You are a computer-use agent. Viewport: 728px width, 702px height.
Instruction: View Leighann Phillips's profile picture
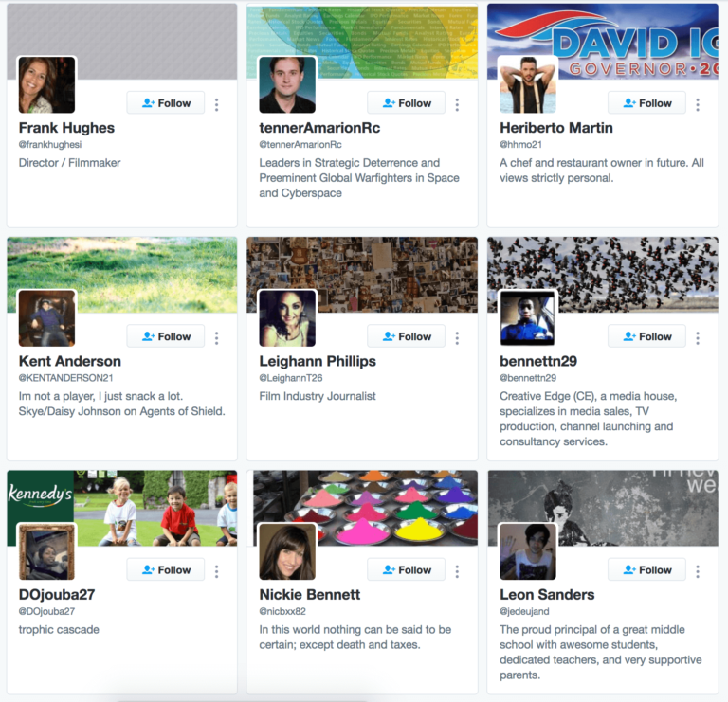coord(287,318)
